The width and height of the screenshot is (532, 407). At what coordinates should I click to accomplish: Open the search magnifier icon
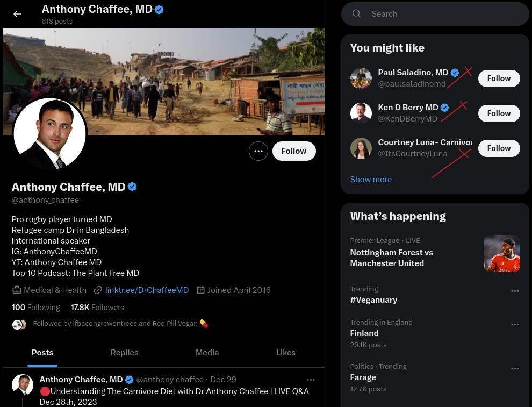(x=356, y=13)
